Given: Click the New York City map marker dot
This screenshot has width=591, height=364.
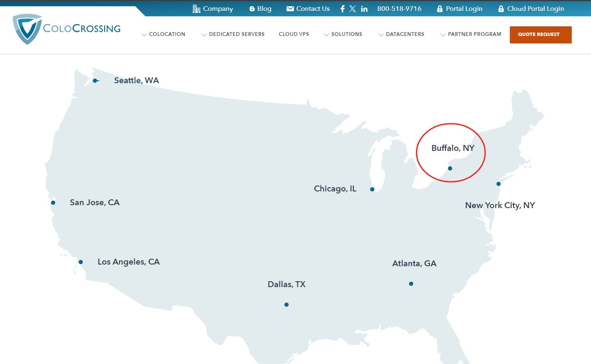Looking at the screenshot, I should (x=499, y=184).
